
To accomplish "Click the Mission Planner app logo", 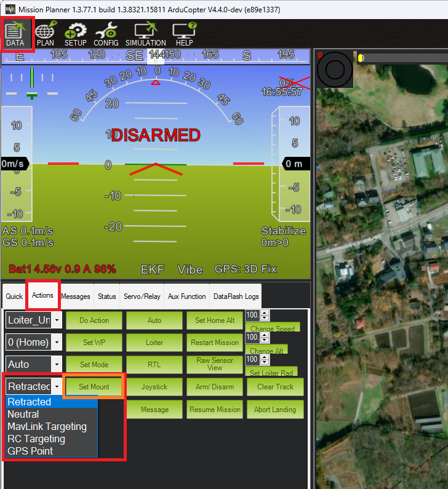I will (8, 9).
